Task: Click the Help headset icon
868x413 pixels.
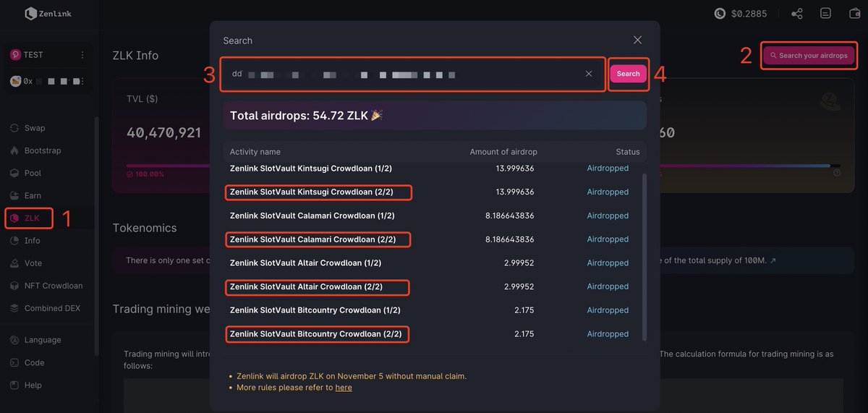Action: pos(14,386)
